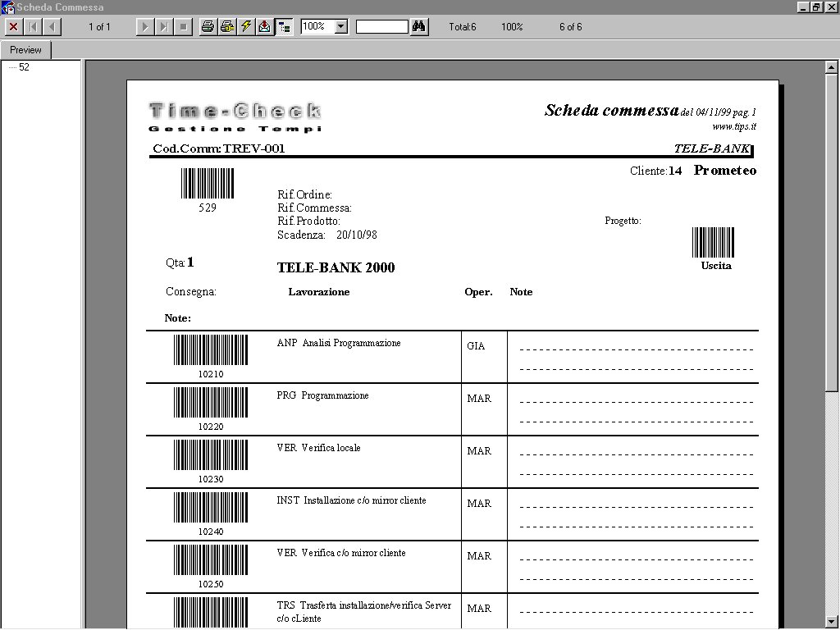Click the barcode labeled 529
The width and height of the screenshot is (840, 630).
pos(208,183)
